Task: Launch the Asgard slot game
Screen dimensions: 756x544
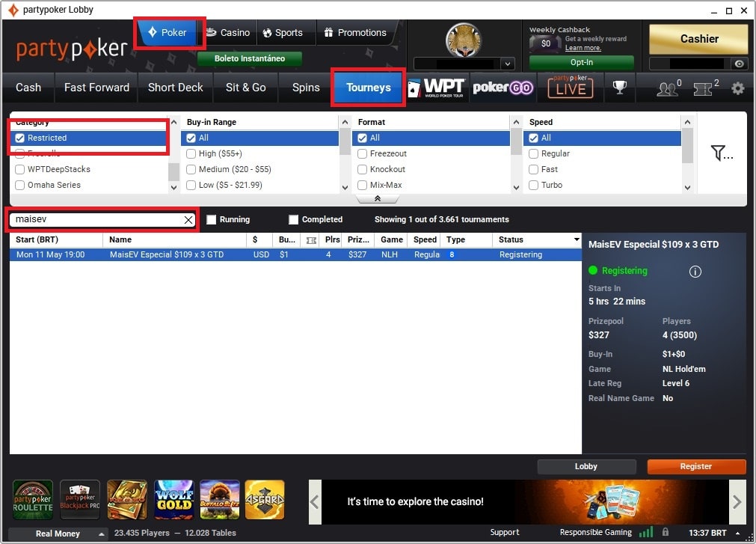Action: click(x=265, y=500)
